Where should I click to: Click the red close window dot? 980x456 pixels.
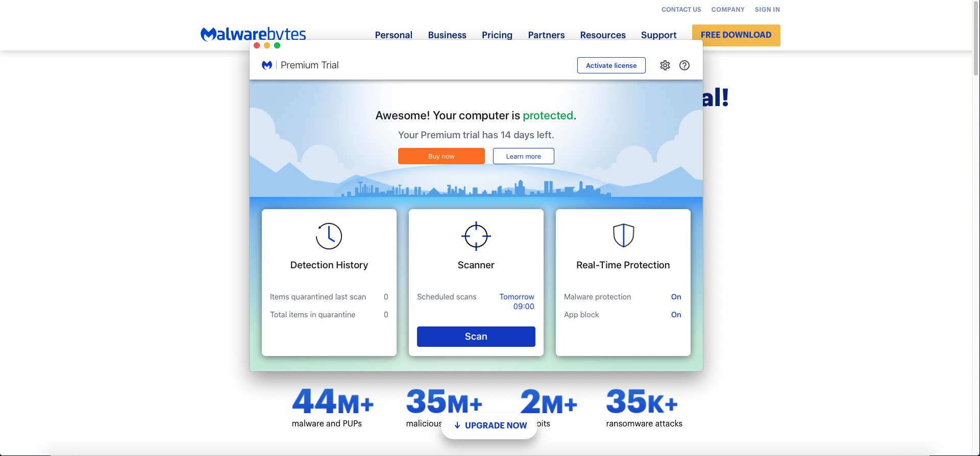tap(257, 45)
